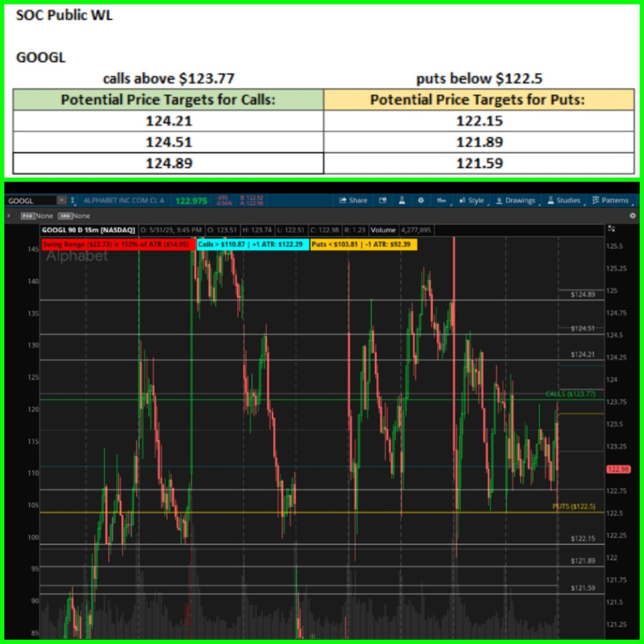Click the POS None position indicator
The image size is (644, 644).
click(37, 216)
